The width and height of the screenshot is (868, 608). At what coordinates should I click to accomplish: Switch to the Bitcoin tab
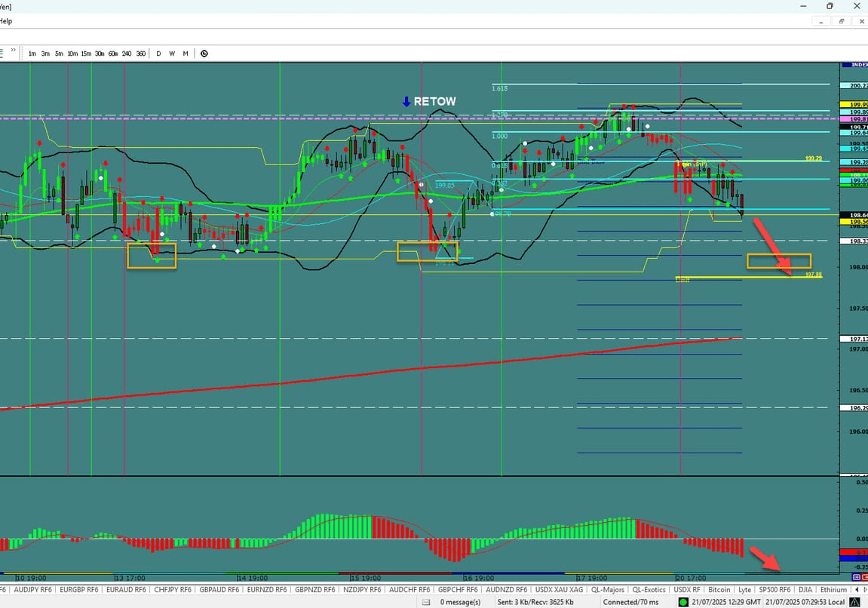coord(719,589)
